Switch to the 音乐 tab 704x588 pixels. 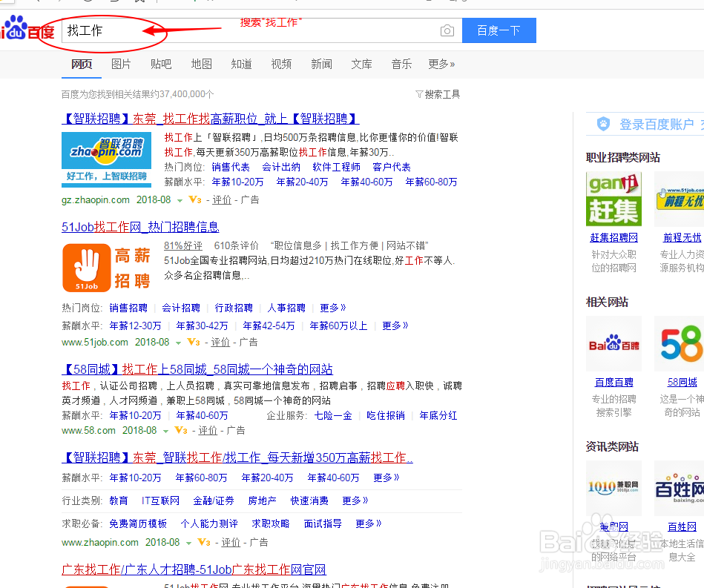401,65
